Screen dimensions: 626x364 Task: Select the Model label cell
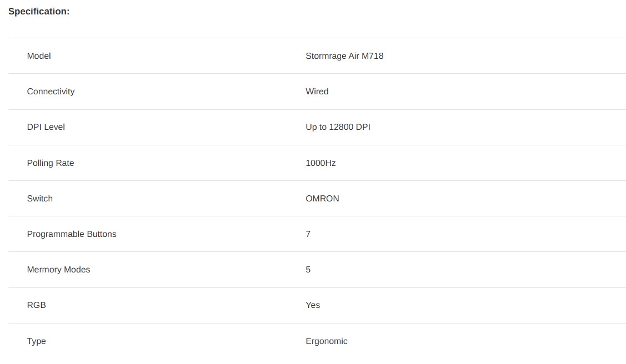click(39, 56)
